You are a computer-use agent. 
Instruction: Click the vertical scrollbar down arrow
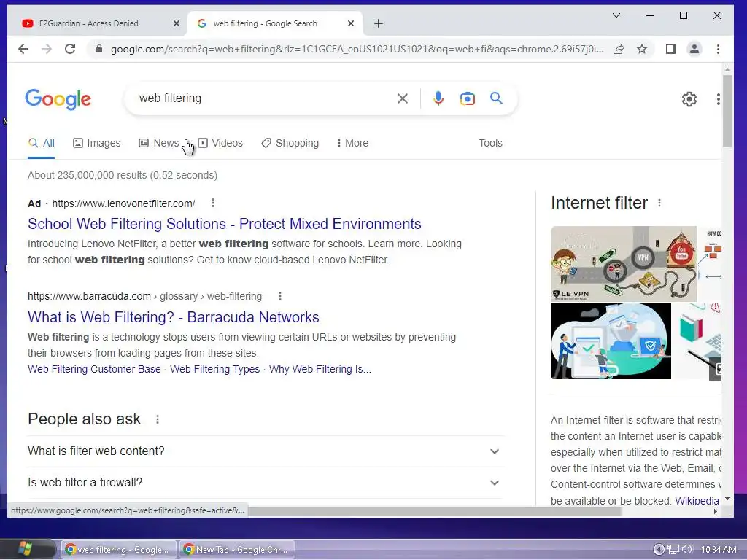[727, 499]
